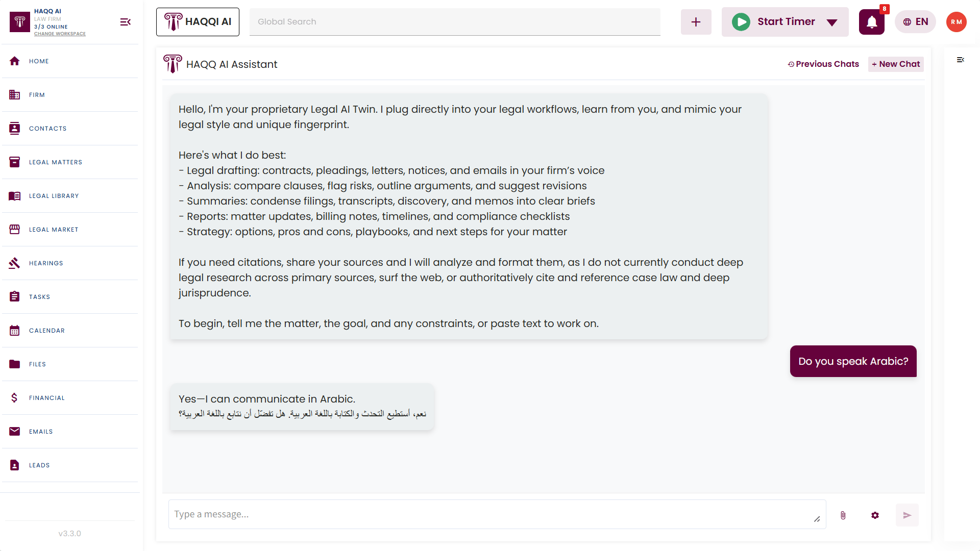Open chat settings gear icon

875,515
